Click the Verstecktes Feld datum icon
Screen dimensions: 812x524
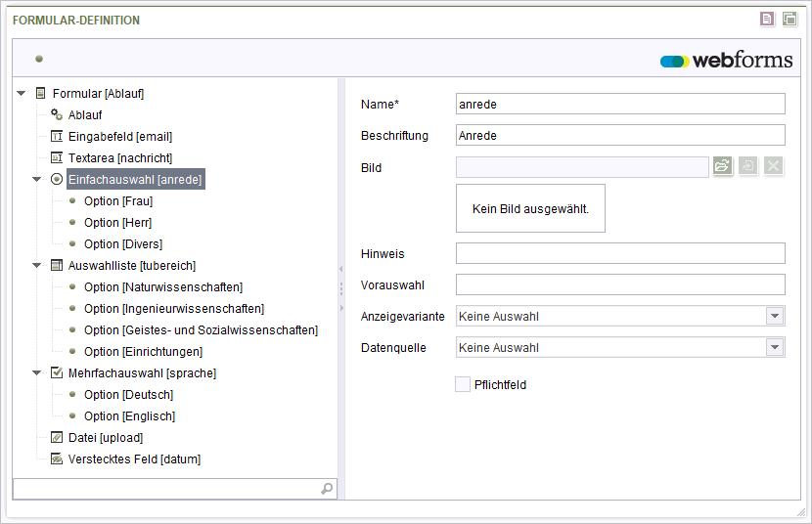(x=57, y=458)
